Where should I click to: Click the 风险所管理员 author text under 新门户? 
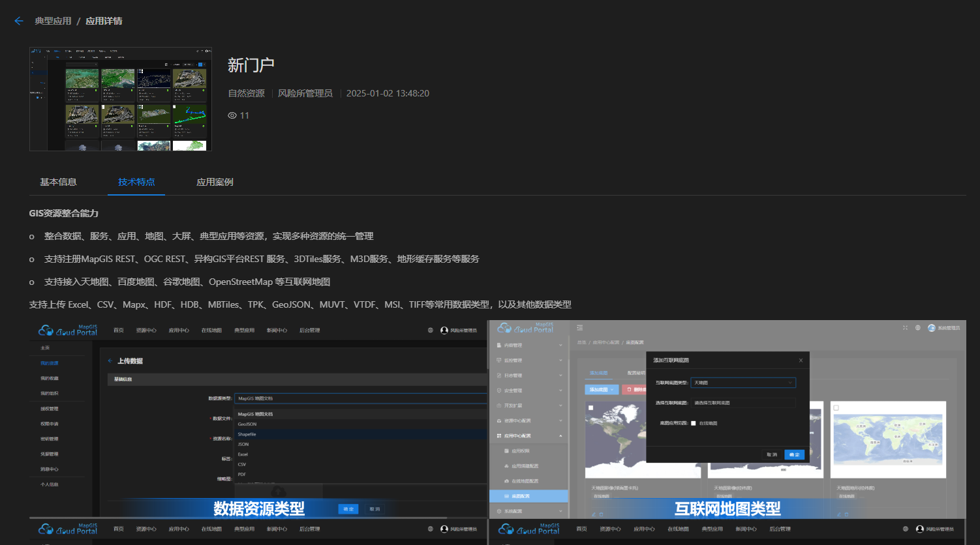point(305,93)
